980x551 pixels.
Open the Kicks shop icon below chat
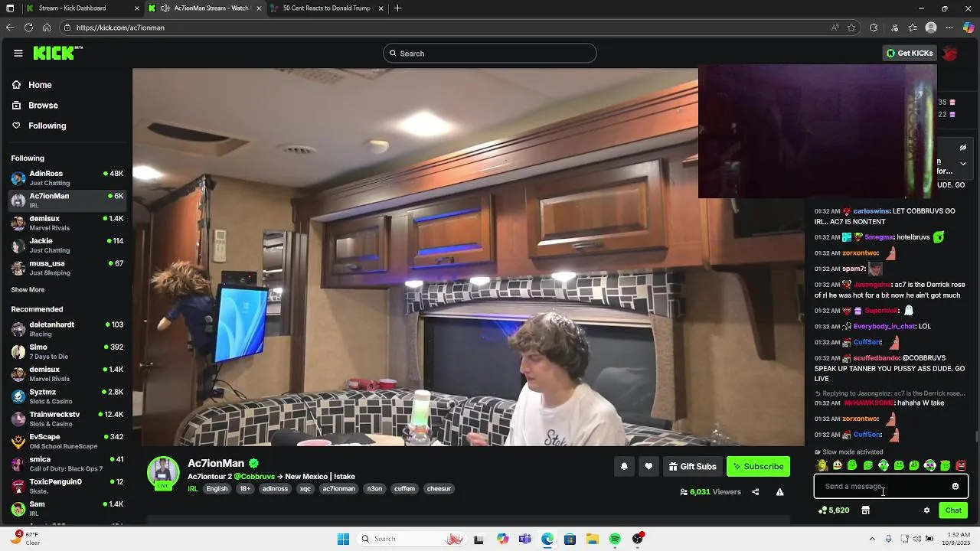[865, 510]
